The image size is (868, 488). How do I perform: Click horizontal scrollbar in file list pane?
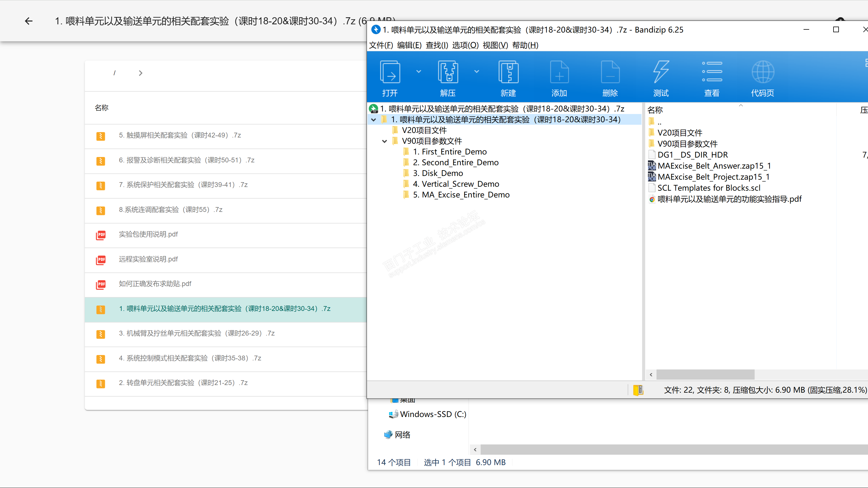(x=705, y=375)
